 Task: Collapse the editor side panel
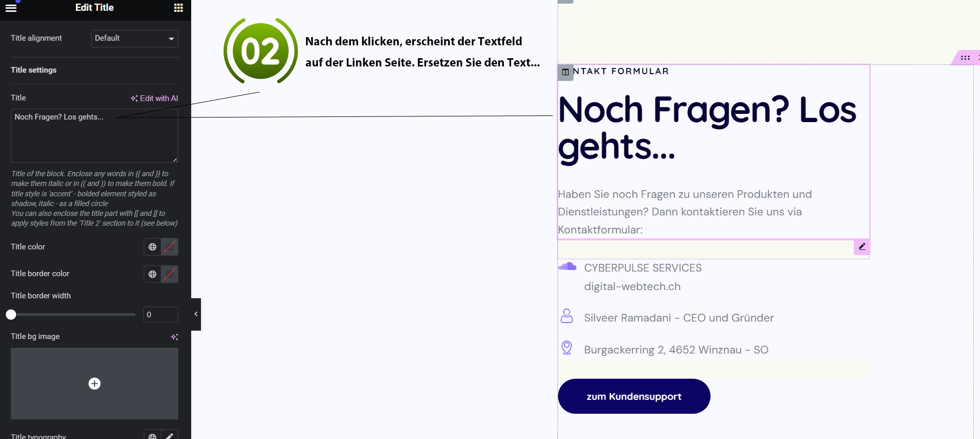click(x=196, y=314)
